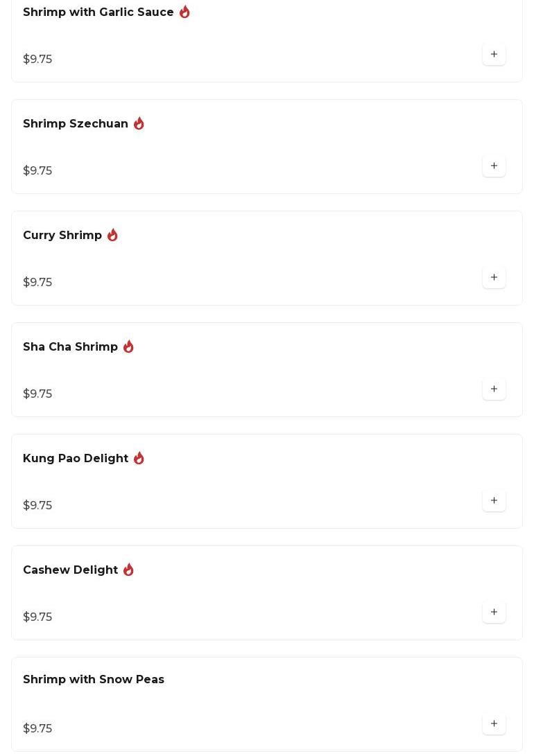Select the Curry Shrimp menu title
Screen dimensions: 534x756
pos(62,236)
